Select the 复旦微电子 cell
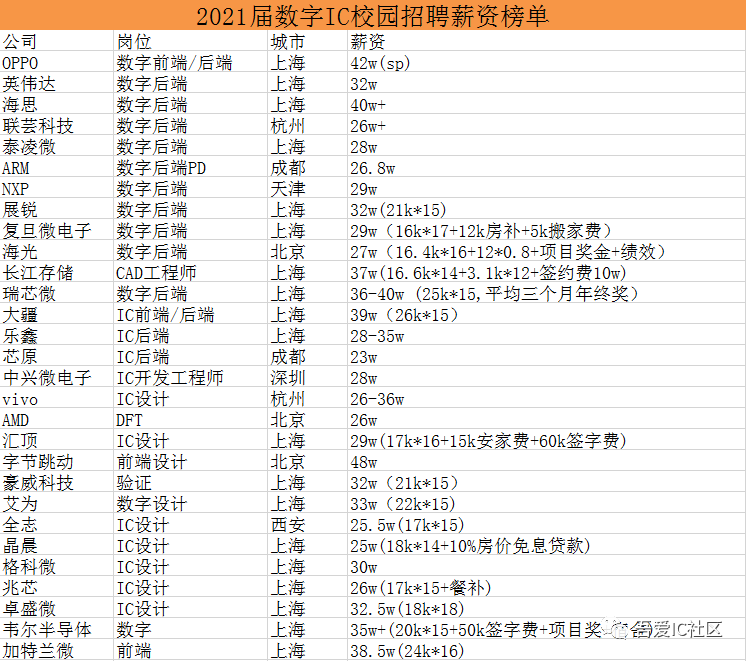This screenshot has width=746, height=661. click(x=57, y=230)
